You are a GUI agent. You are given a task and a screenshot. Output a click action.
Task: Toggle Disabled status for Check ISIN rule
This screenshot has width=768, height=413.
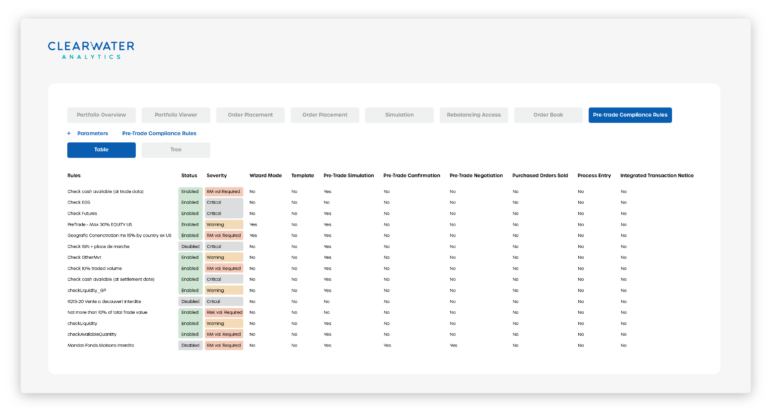[x=190, y=246]
